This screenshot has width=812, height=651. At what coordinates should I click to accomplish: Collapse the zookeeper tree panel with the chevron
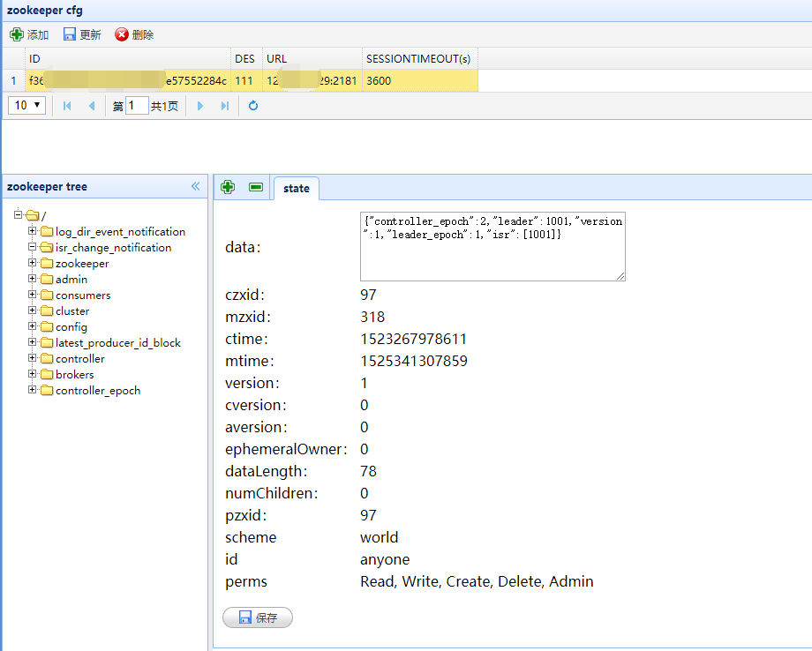[195, 186]
